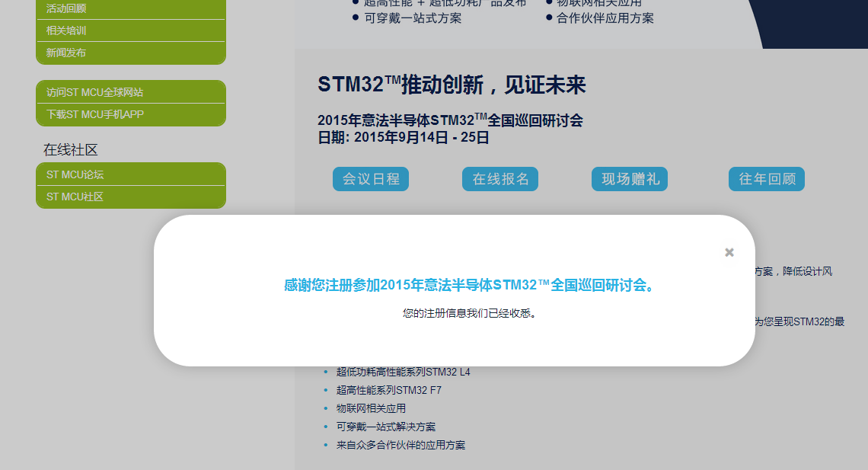Click the 在线报名 button
Screen dimensions: 868x470
500,179
